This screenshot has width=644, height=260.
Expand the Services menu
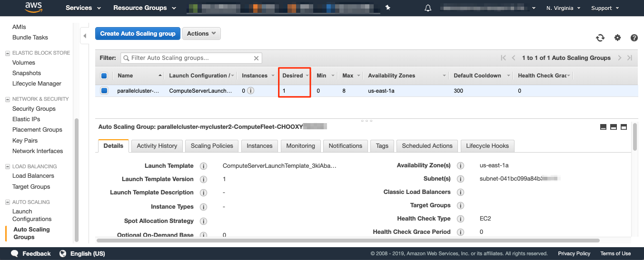[x=83, y=8]
